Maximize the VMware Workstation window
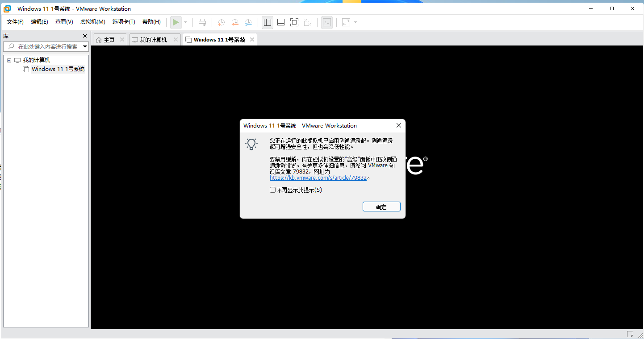The height and width of the screenshot is (339, 644). pyautogui.click(x=612, y=8)
